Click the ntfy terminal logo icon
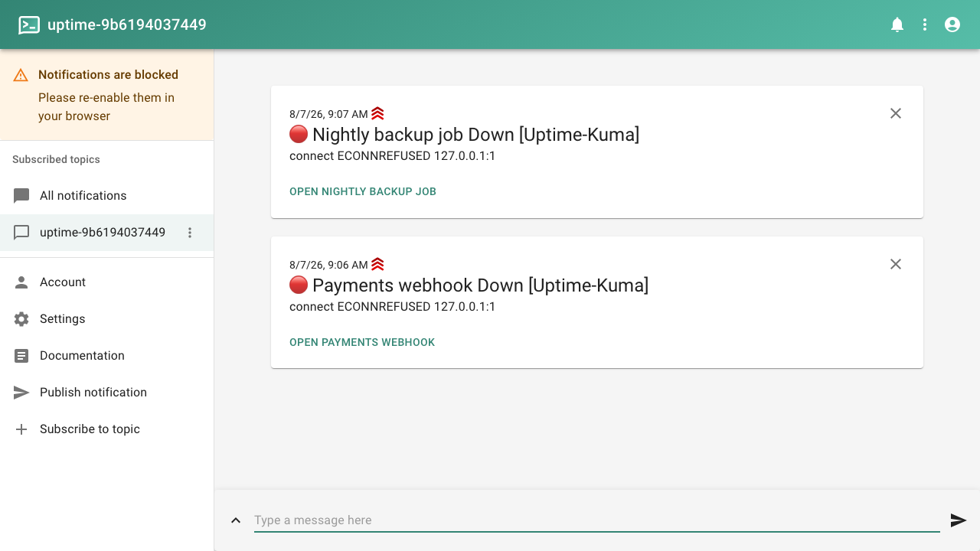This screenshot has height=551, width=980. 29,24
